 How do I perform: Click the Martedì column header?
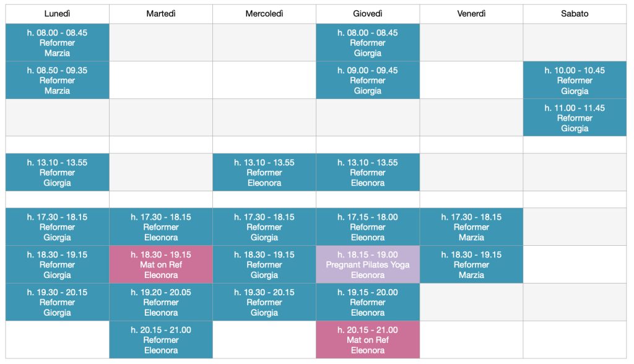coord(161,14)
